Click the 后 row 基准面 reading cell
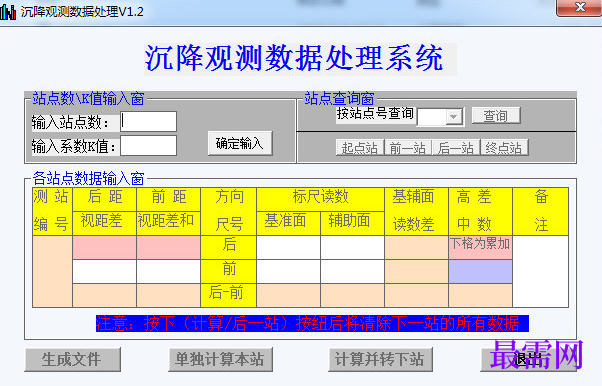602x386 pixels. [288, 247]
